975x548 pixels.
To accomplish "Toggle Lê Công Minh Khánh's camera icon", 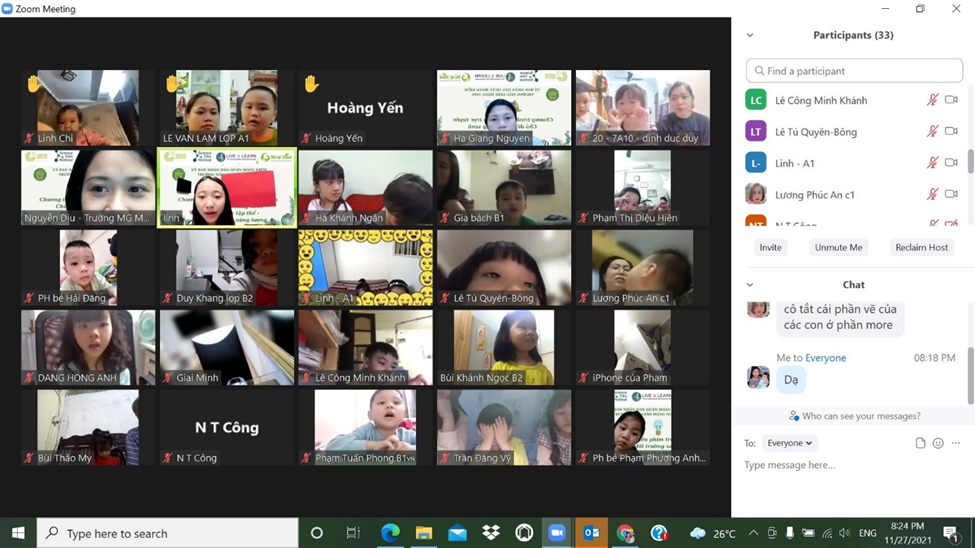I will click(x=951, y=100).
